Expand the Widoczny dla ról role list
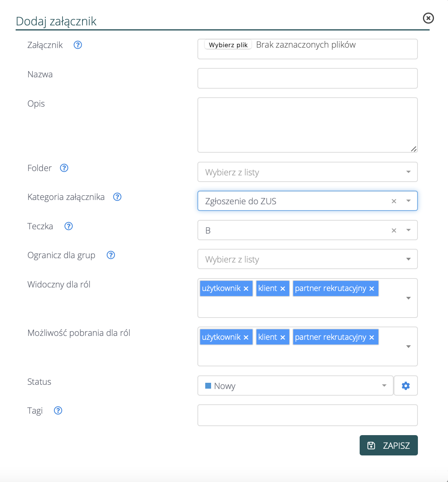448x482 pixels. pyautogui.click(x=409, y=298)
